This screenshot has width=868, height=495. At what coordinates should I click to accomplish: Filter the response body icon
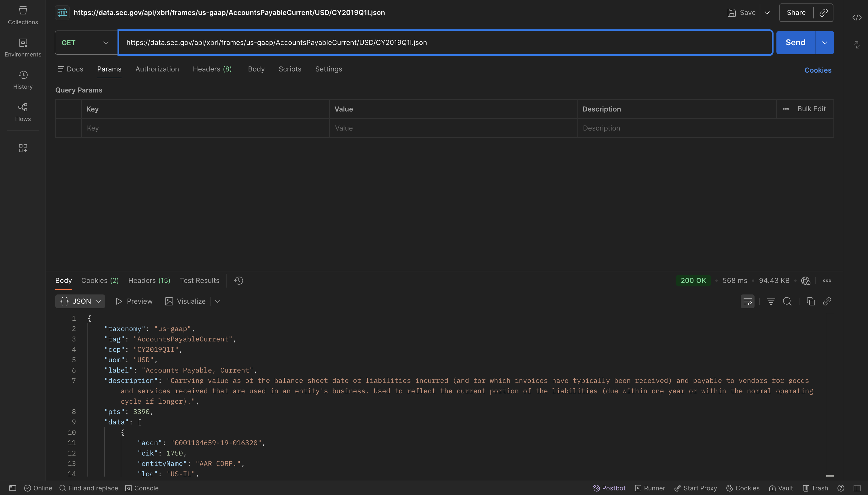(771, 301)
